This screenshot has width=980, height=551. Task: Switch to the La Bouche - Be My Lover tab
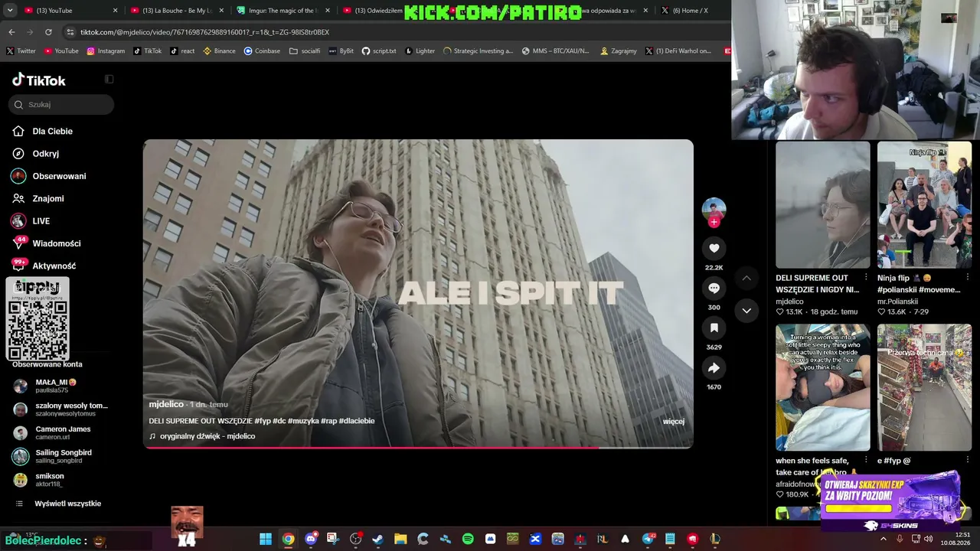(176, 11)
